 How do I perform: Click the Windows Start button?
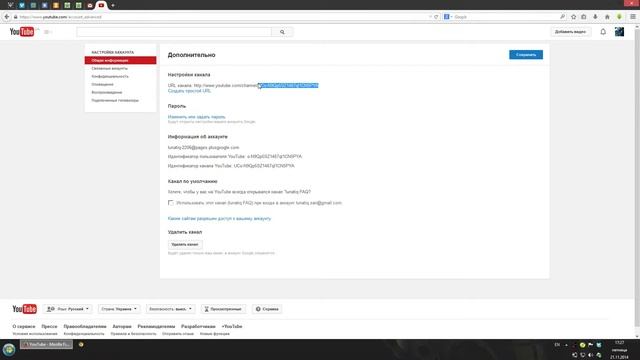pos(9,349)
